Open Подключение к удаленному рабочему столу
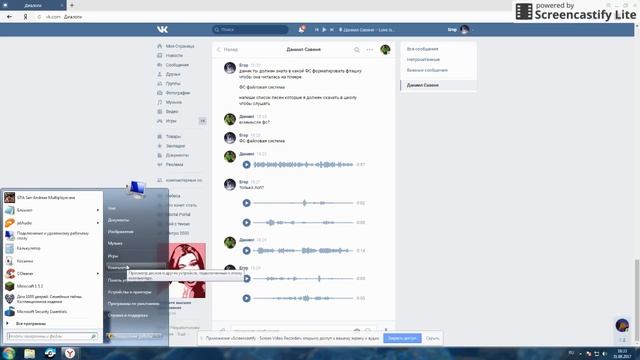Viewport: 640px width, 360px height. point(52,236)
